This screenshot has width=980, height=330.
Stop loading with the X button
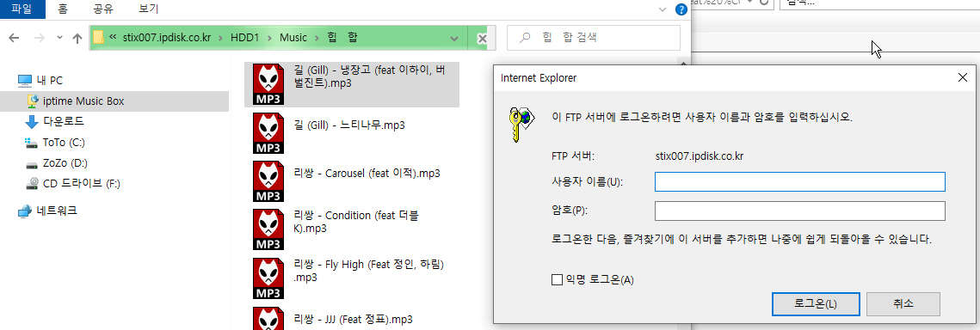[x=482, y=39]
